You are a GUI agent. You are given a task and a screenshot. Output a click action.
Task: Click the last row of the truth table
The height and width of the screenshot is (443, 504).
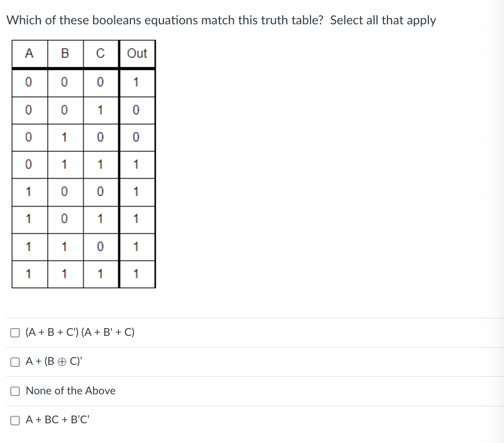point(83,273)
